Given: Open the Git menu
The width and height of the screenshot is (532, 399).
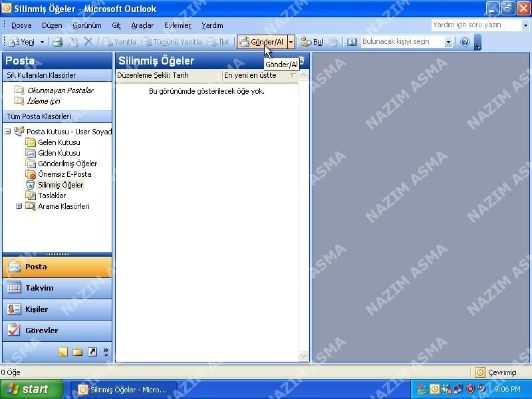Looking at the screenshot, I should click(x=116, y=25).
